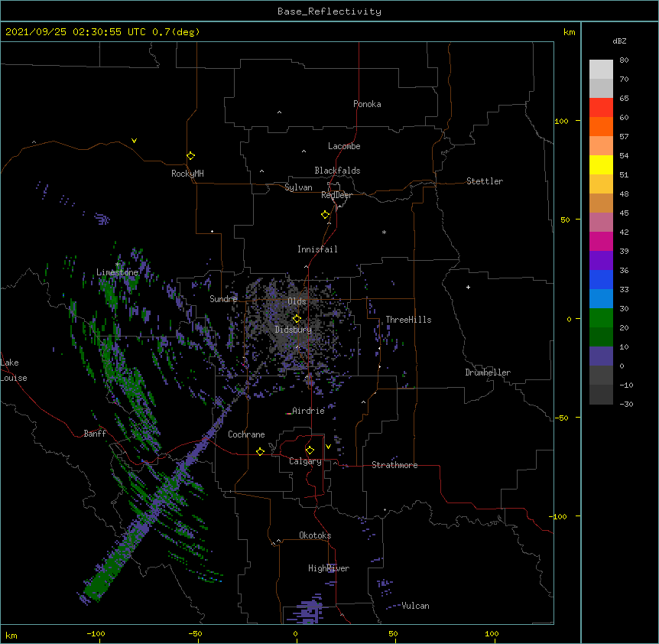Select the 10 dBZ slate blue swatch
The width and height of the screenshot is (659, 644).
pos(601,356)
